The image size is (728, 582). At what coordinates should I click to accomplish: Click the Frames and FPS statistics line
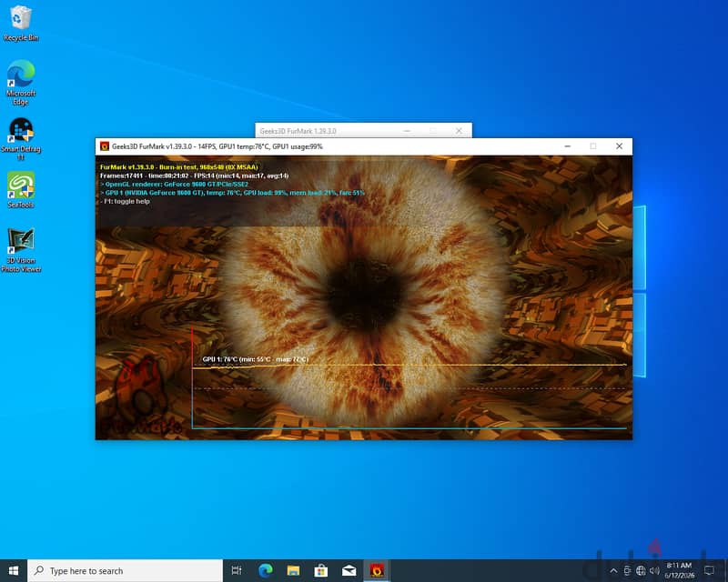click(x=194, y=176)
